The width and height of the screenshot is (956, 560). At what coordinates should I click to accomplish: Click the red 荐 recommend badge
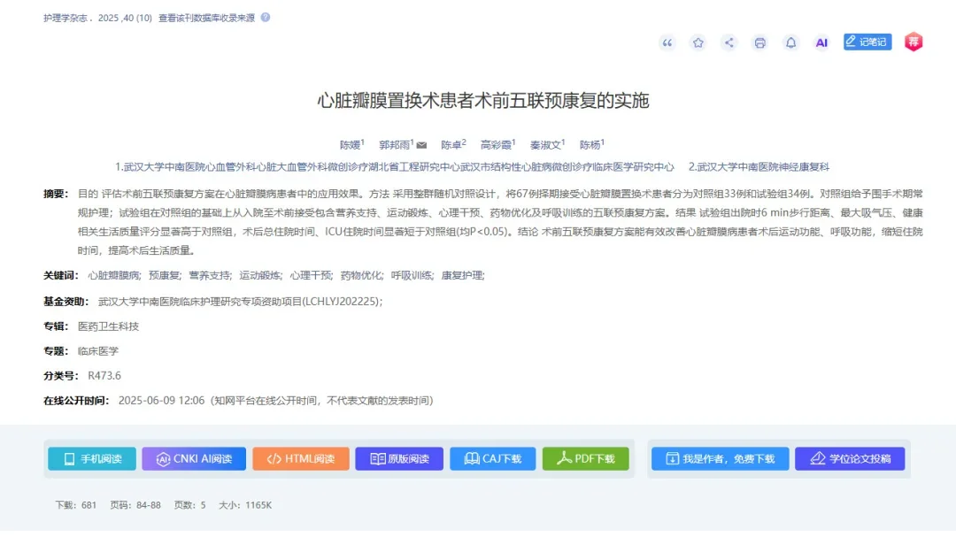click(x=913, y=42)
